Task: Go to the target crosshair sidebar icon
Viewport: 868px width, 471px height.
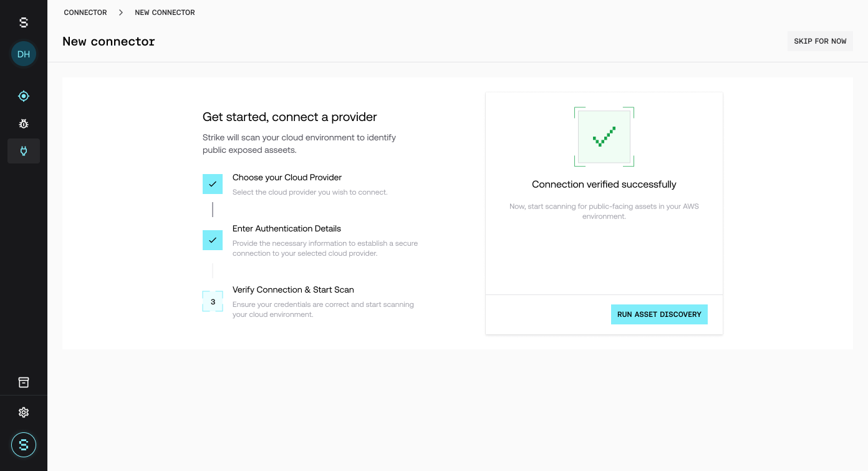Action: coord(24,96)
